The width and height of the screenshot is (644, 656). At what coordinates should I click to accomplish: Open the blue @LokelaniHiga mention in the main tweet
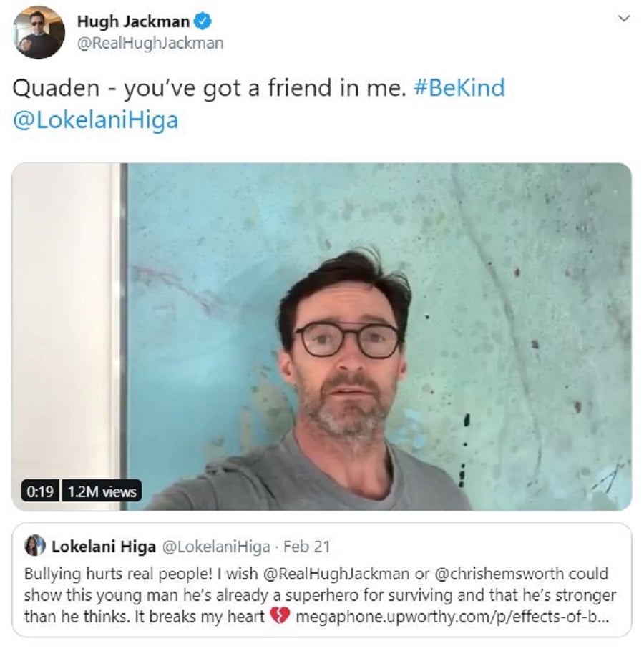tap(96, 120)
